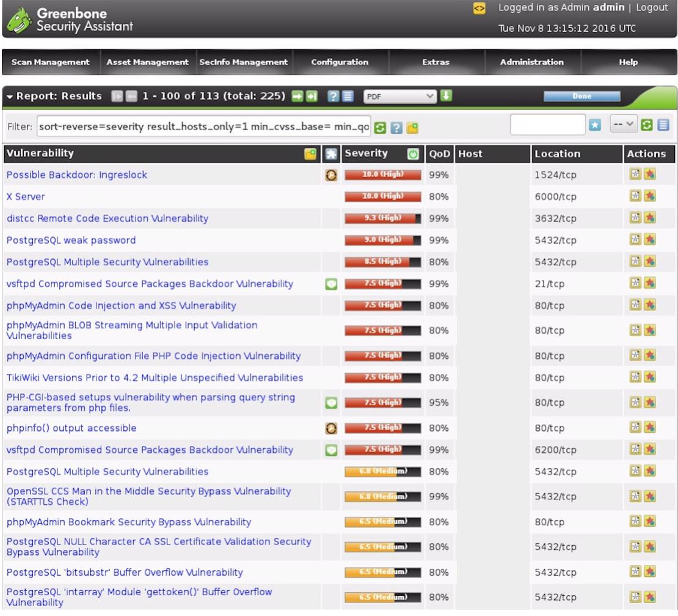
Task: Open distcc Remote Code Execution Vulnerability result
Action: pyautogui.click(x=108, y=218)
